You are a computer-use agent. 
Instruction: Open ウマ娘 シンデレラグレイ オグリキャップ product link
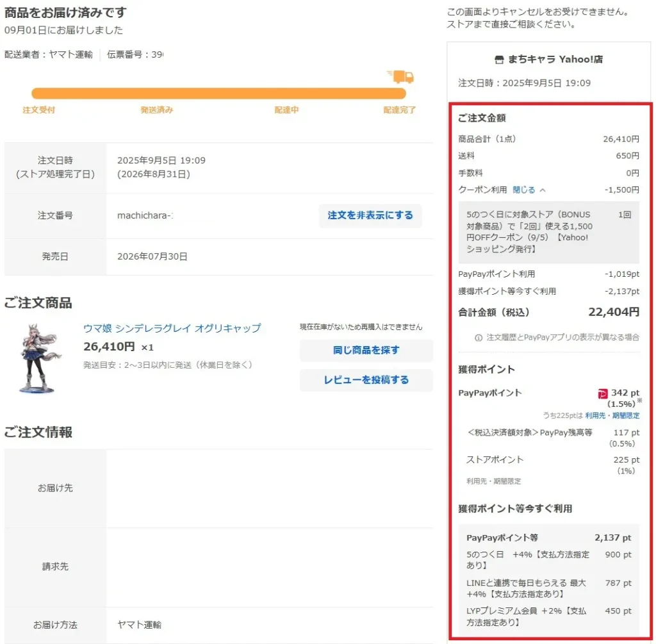172,328
